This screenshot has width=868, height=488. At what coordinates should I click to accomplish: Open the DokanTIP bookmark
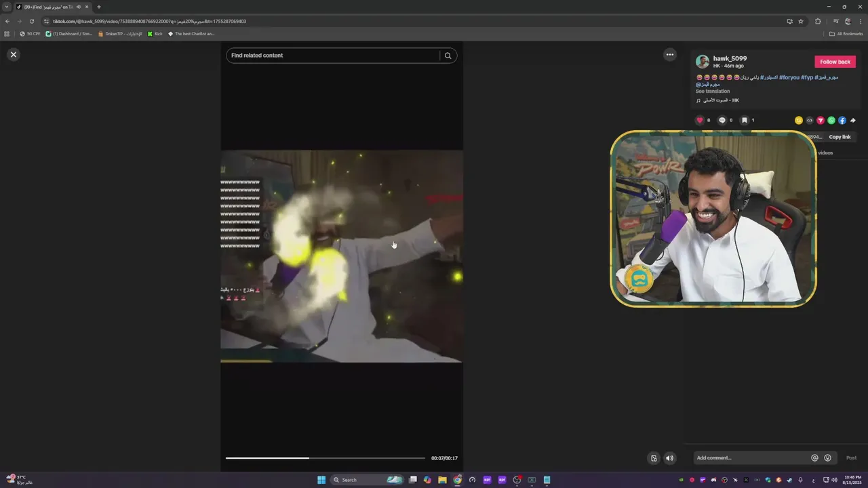[x=121, y=34]
